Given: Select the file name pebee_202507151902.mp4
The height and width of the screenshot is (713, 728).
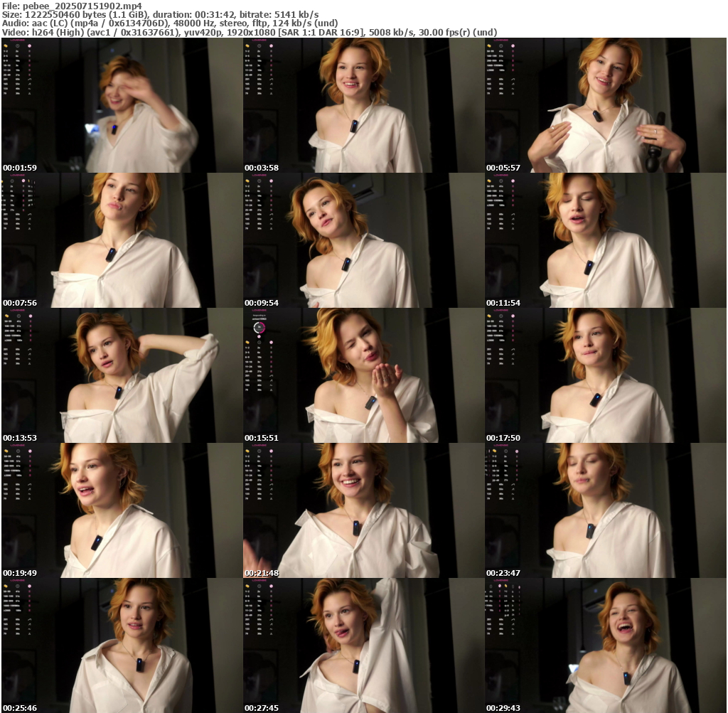Looking at the screenshot, I should (82, 6).
